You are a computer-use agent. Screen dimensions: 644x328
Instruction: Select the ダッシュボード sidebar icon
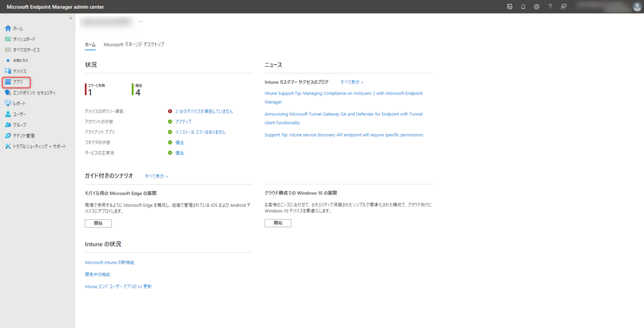8,39
